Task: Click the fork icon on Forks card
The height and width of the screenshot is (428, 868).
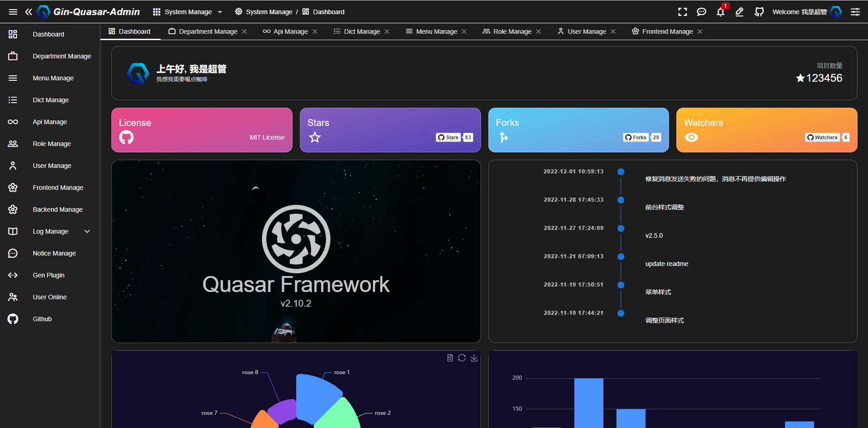Action: tap(503, 137)
